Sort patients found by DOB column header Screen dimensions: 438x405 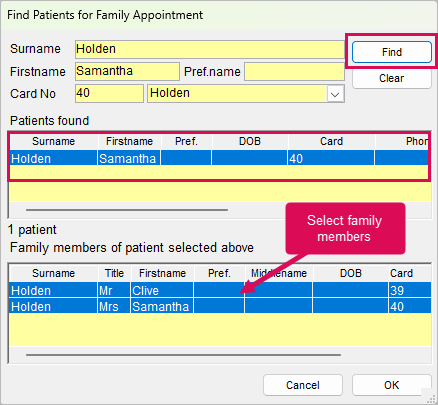[250, 141]
